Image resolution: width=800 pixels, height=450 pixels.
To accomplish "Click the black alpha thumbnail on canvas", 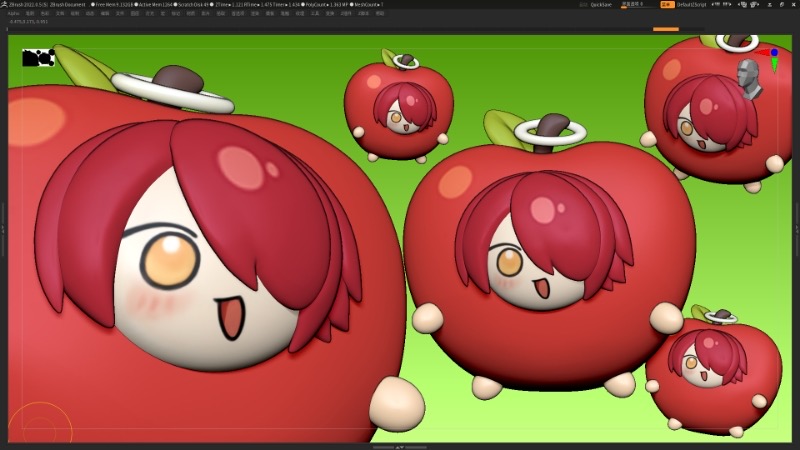I will coord(38,58).
